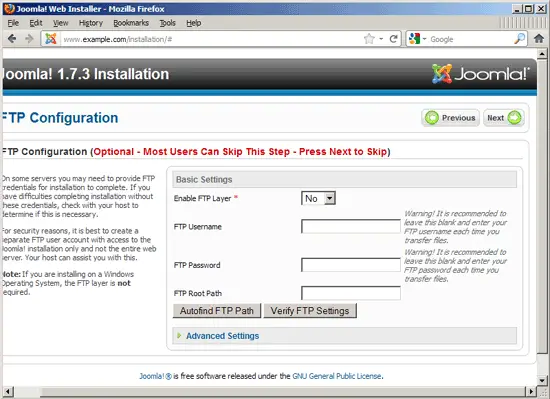
Task: Open the Help menu
Action: (193, 23)
